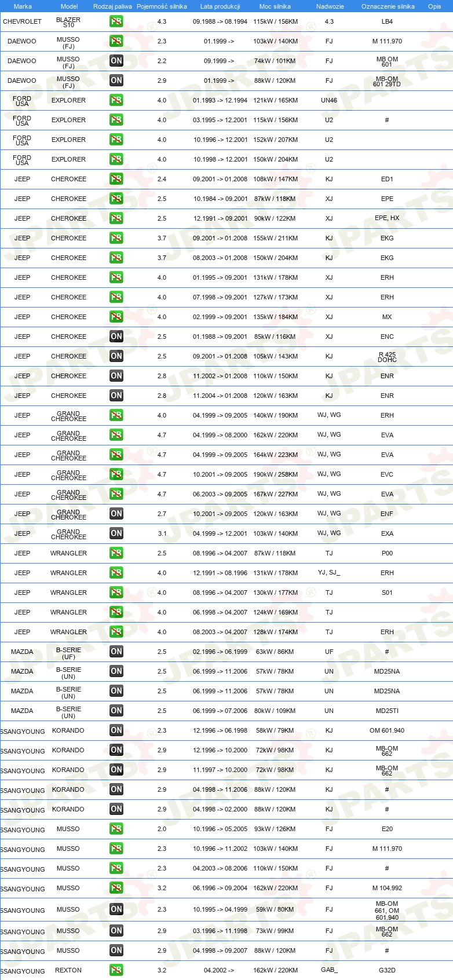Select the R 425 DOHC engine code cell
The image size is (453, 980).
pyautogui.click(x=387, y=357)
